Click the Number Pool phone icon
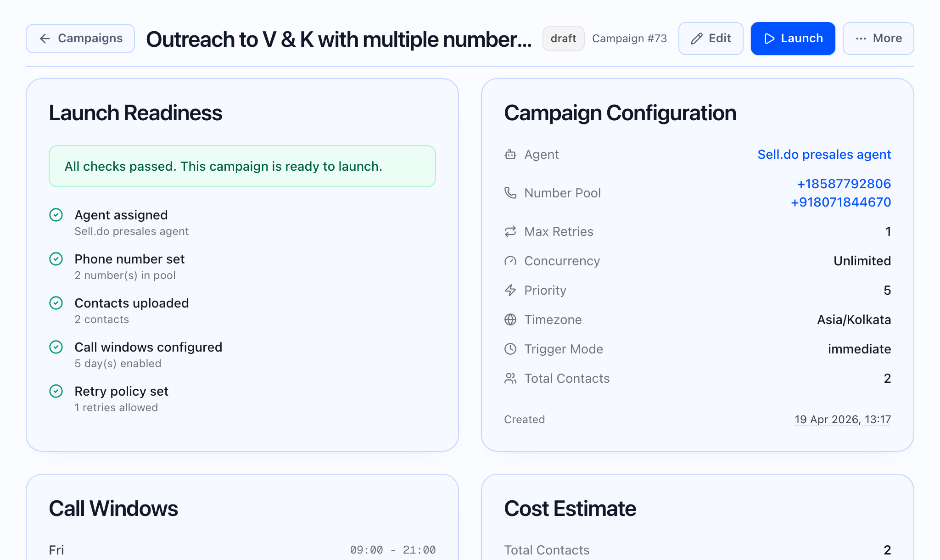Image resolution: width=940 pixels, height=560 pixels. 510,193
